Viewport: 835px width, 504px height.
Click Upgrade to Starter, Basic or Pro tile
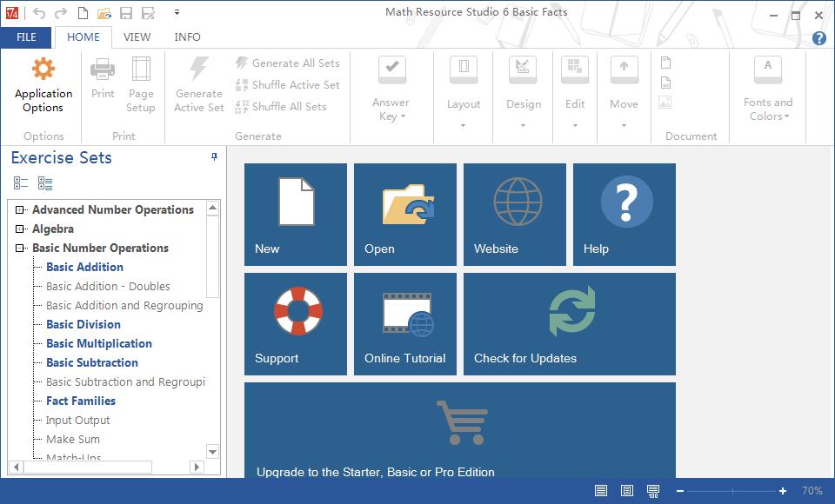point(460,430)
